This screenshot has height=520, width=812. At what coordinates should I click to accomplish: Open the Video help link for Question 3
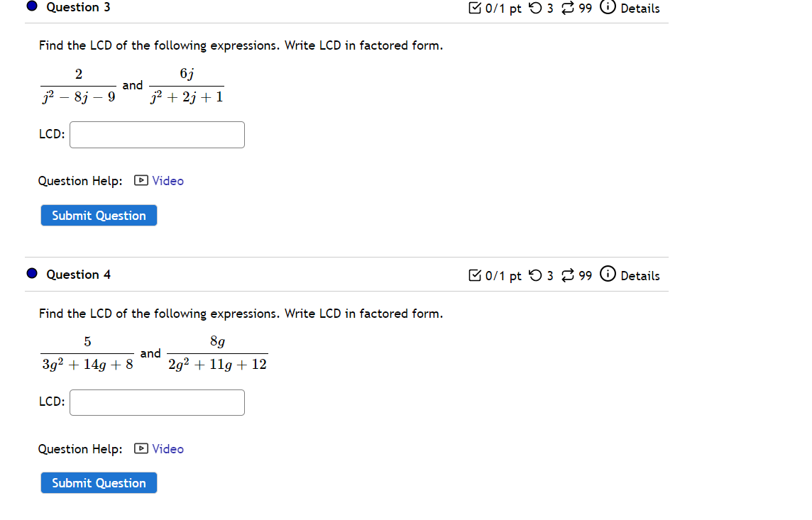[x=168, y=181]
